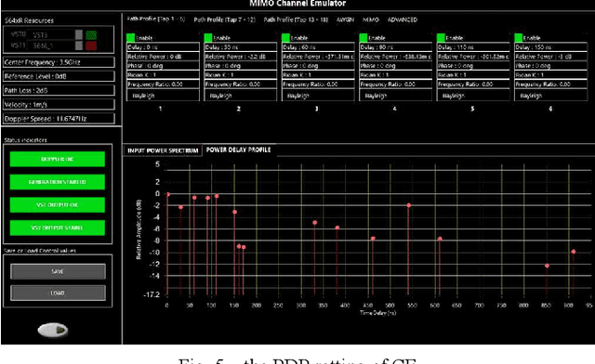The height and width of the screenshot is (364, 595).
Task: Edit the tap 1 Relative Power 0 dB field
Action: click(163, 57)
